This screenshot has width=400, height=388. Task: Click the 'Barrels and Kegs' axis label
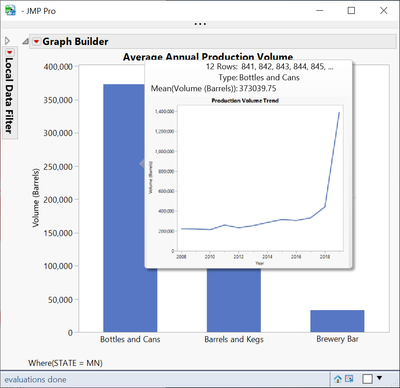(x=234, y=339)
